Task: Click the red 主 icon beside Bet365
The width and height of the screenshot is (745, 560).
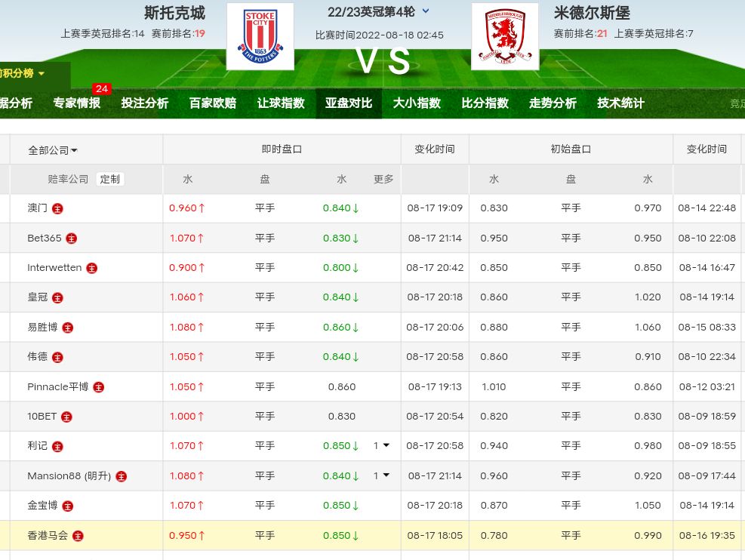Action: click(72, 238)
